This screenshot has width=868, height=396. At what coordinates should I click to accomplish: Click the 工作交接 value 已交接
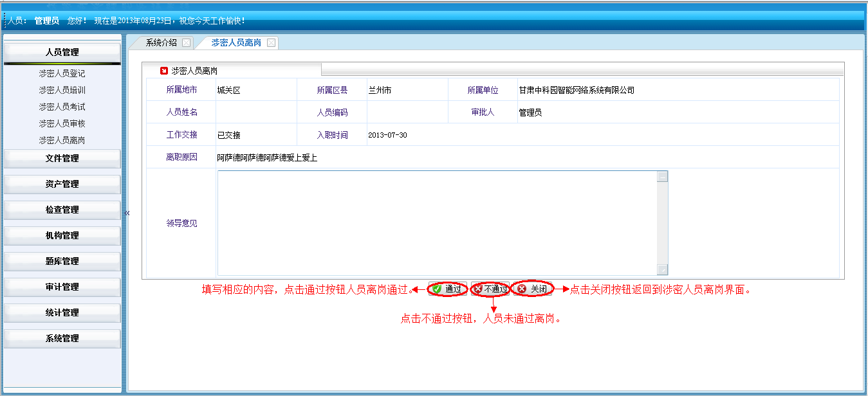[228, 135]
